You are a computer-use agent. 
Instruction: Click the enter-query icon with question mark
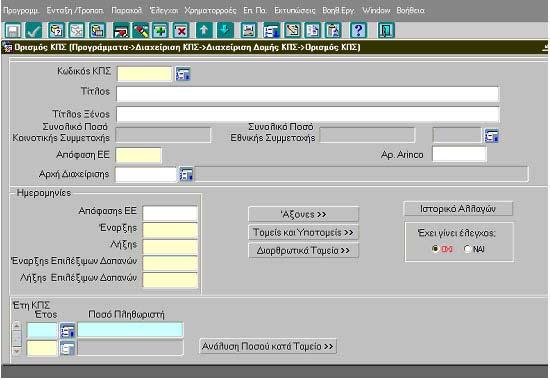click(x=56, y=31)
